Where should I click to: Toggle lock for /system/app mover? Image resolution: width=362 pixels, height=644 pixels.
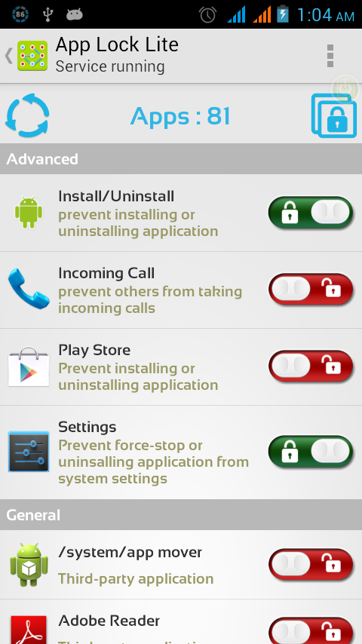click(311, 565)
